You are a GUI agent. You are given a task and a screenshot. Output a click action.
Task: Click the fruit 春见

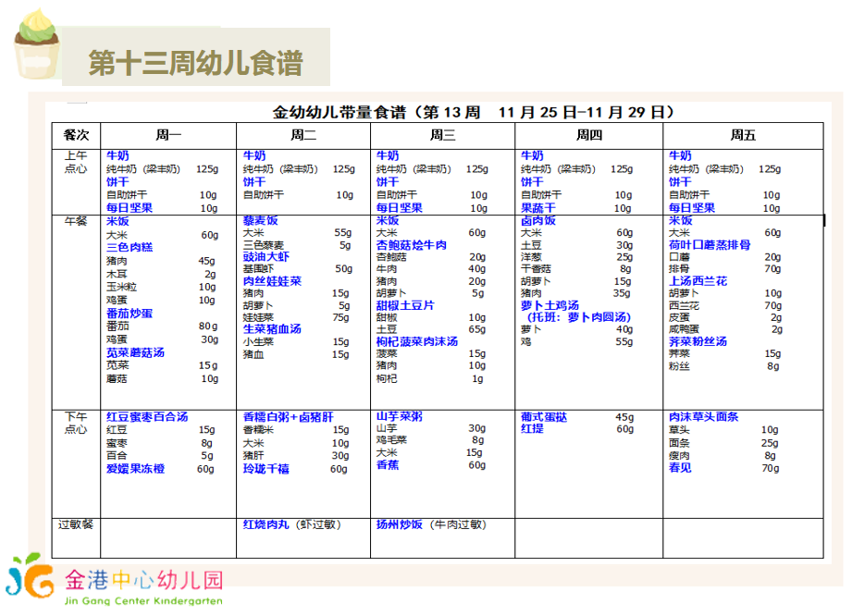680,467
